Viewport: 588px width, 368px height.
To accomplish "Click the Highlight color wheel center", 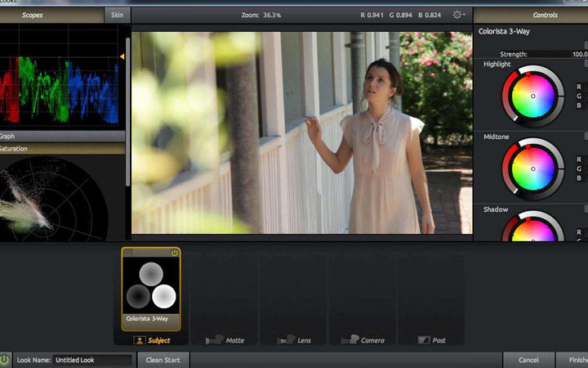I will point(532,96).
